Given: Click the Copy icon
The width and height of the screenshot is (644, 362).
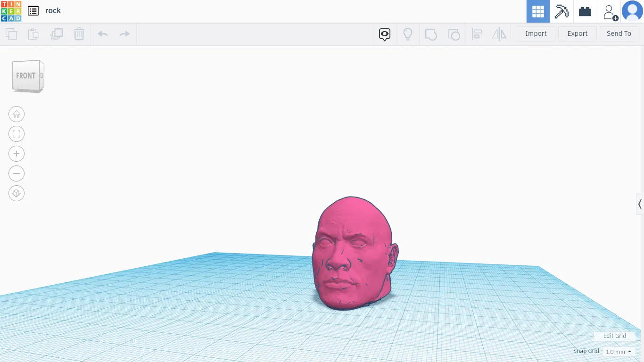Looking at the screenshot, I should (11, 34).
